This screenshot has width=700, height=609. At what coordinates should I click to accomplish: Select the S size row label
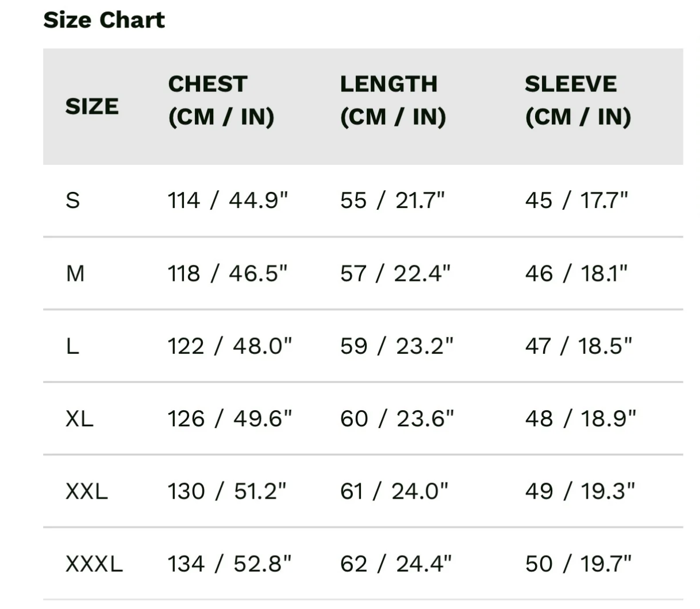tap(73, 201)
